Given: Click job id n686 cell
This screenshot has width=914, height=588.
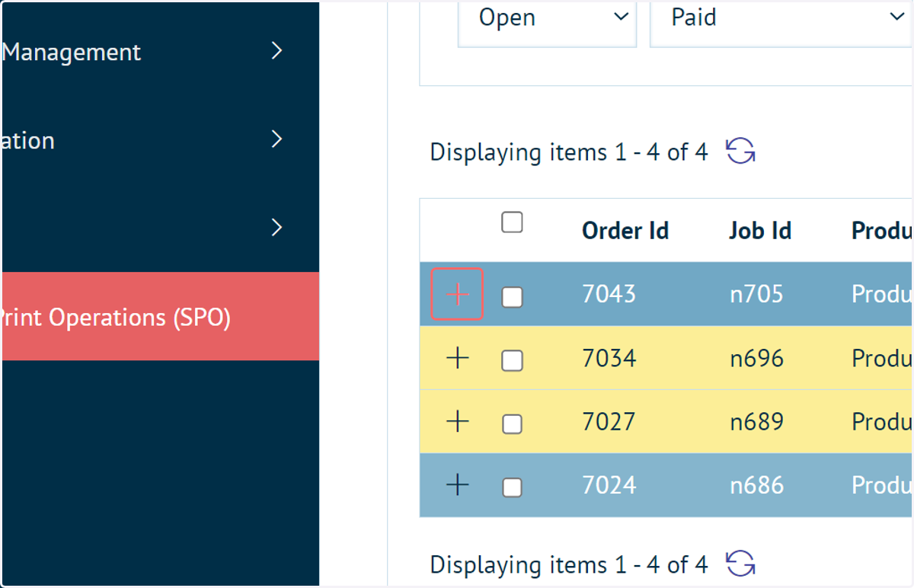Looking at the screenshot, I should tap(756, 484).
